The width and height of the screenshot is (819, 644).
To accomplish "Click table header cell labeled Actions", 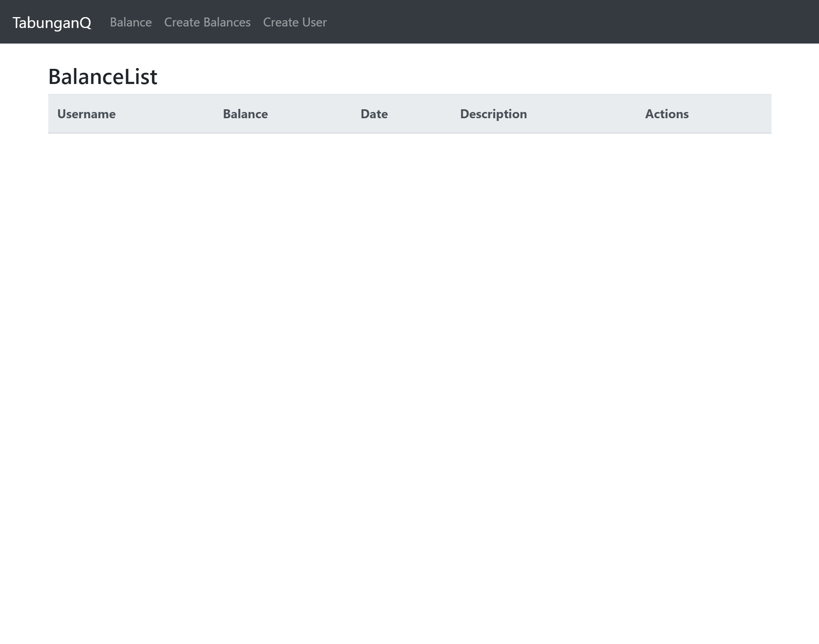I will (x=667, y=114).
